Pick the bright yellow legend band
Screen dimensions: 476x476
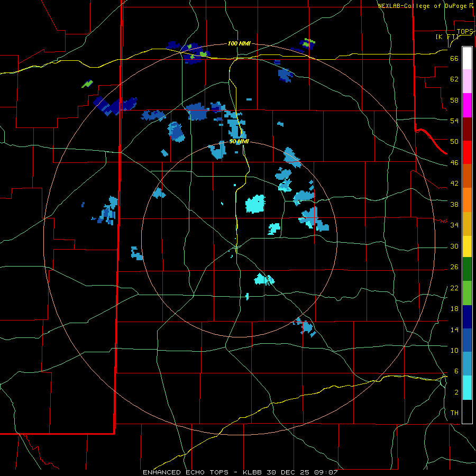(x=467, y=246)
